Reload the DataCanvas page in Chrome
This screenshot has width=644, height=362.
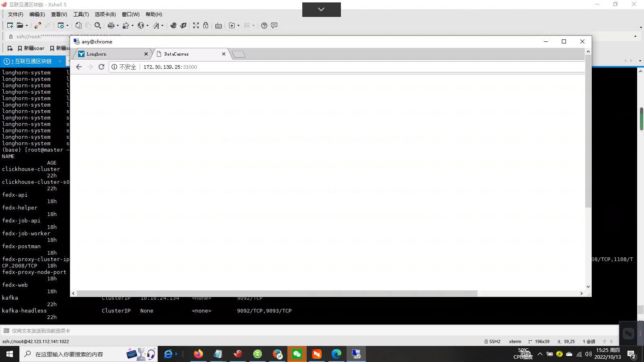101,67
